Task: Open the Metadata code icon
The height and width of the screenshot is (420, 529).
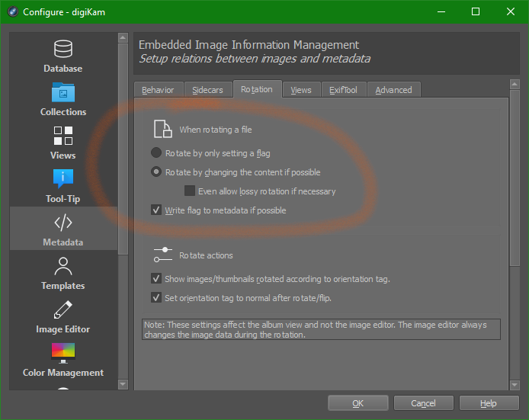Action: point(63,223)
